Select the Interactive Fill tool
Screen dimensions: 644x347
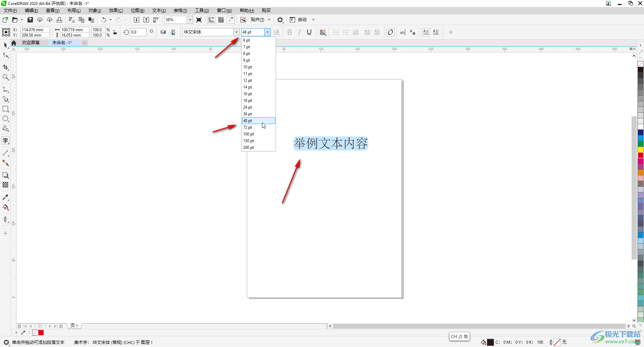click(5, 207)
